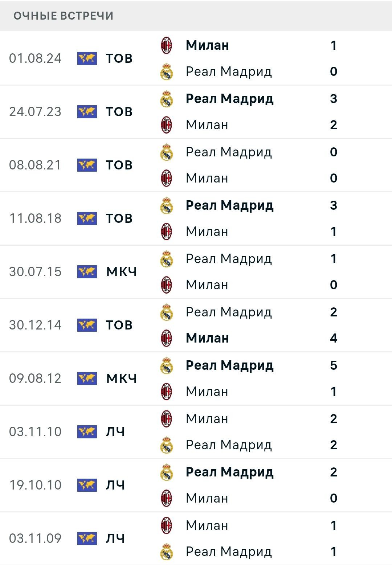392x565 pixels.
Task: Click Milan crest in 01.08.24 match
Action: click(x=167, y=45)
